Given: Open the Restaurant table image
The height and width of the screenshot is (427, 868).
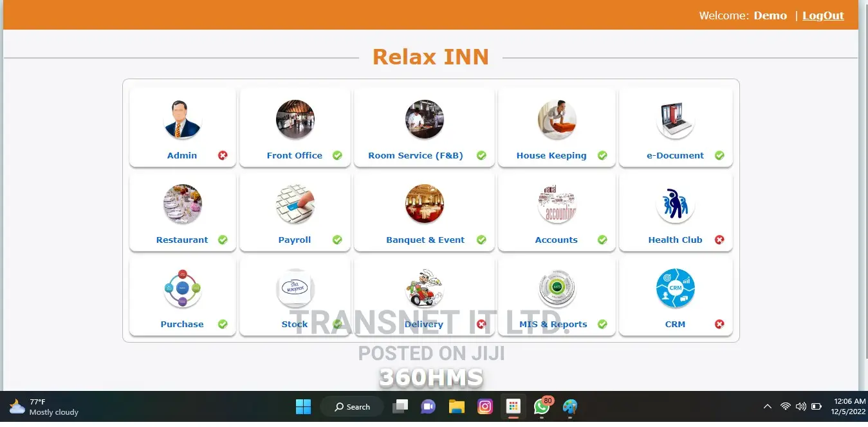Looking at the screenshot, I should 182,204.
